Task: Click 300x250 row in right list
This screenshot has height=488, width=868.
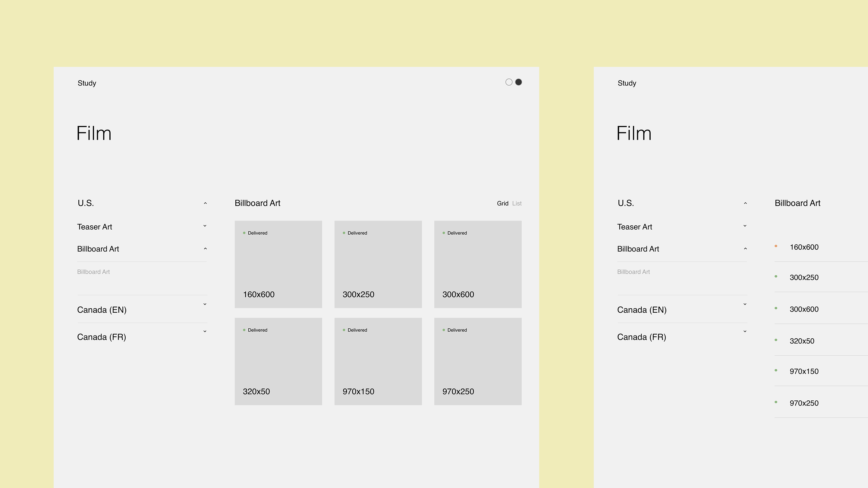Action: coord(821,277)
